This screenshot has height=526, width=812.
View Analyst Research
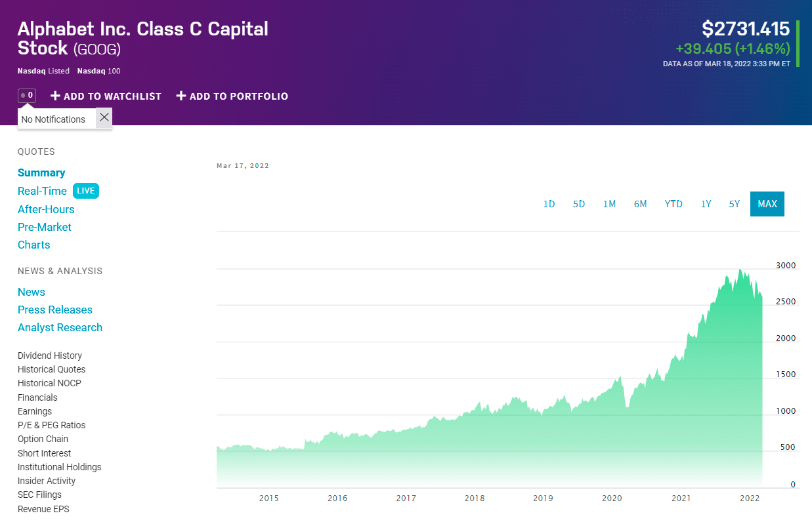pyautogui.click(x=60, y=327)
